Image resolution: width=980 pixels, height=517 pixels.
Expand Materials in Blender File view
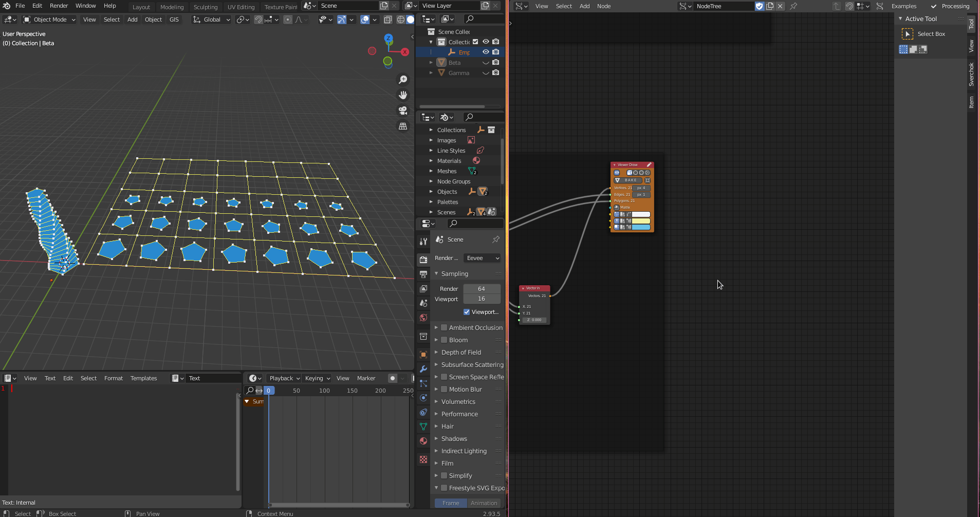(431, 161)
